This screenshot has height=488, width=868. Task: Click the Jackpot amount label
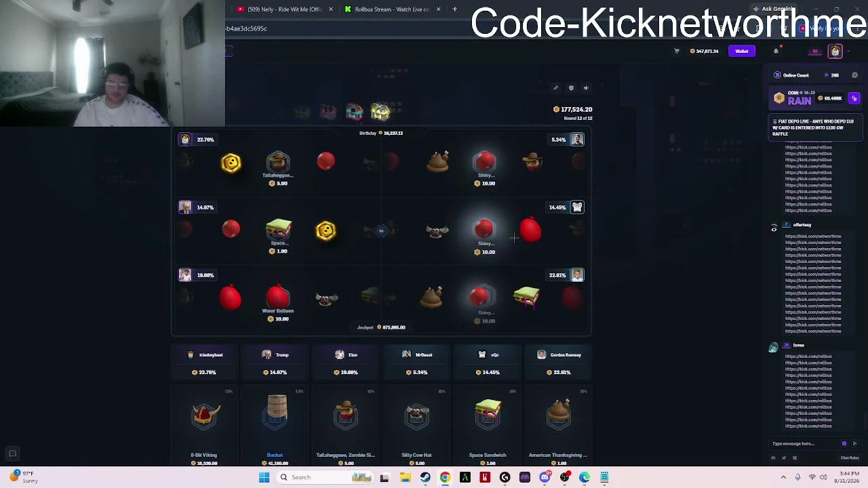click(381, 327)
